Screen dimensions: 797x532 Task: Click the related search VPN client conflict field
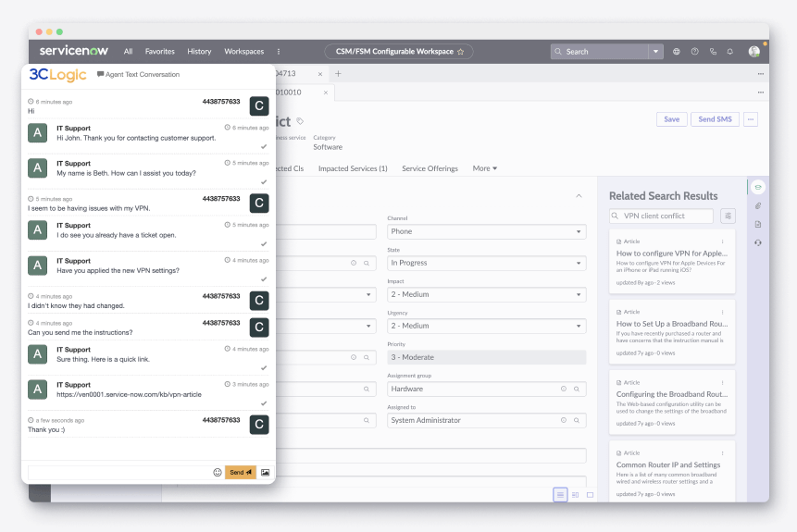pos(661,216)
